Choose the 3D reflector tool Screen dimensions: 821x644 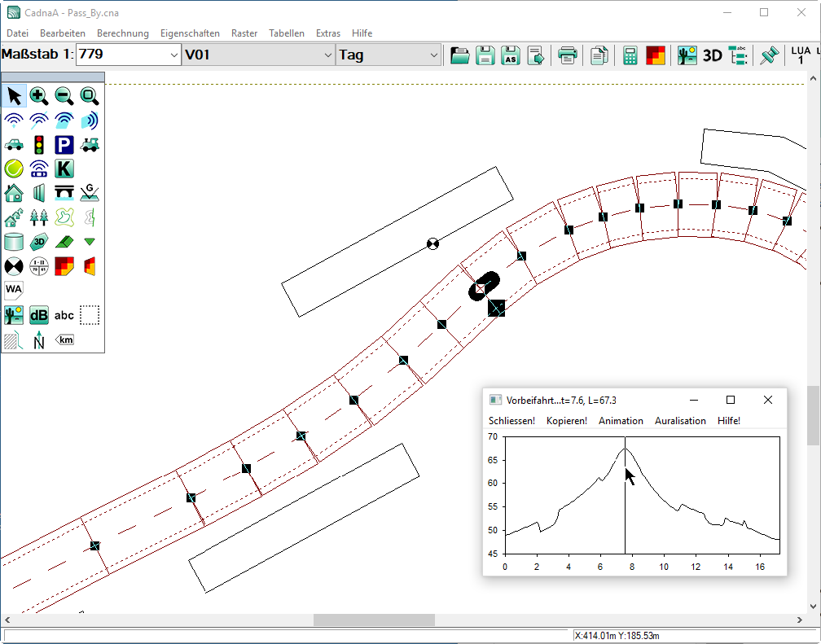point(39,242)
